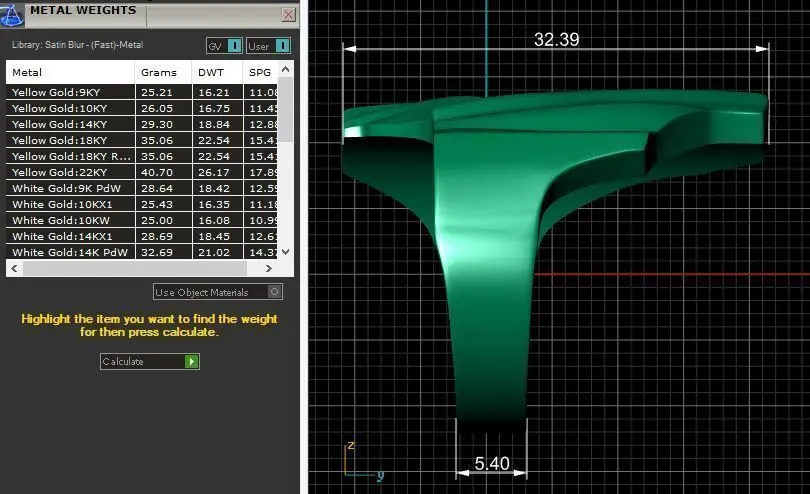Click the 21.02 DWT cell
The image size is (810, 494).
click(217, 252)
